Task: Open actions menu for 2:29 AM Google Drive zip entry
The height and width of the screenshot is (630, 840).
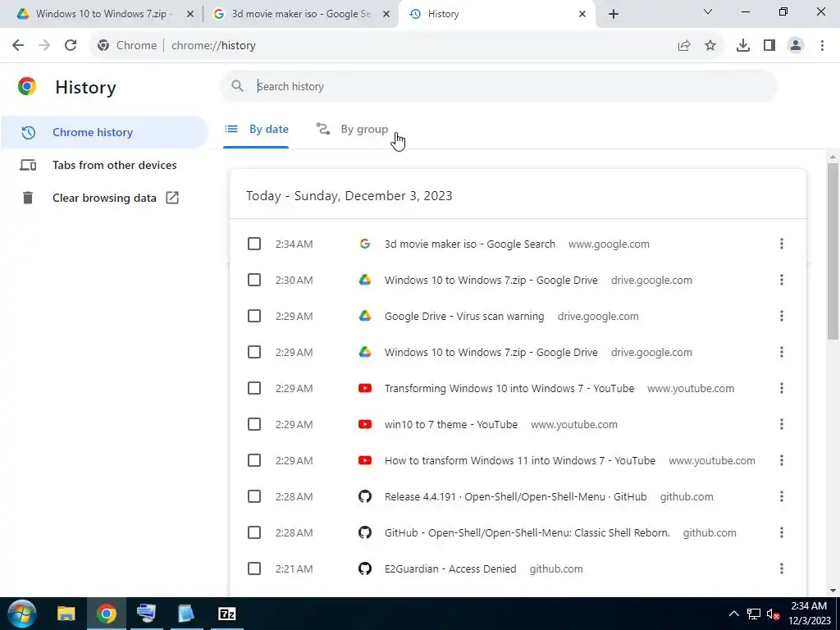Action: coord(782,352)
